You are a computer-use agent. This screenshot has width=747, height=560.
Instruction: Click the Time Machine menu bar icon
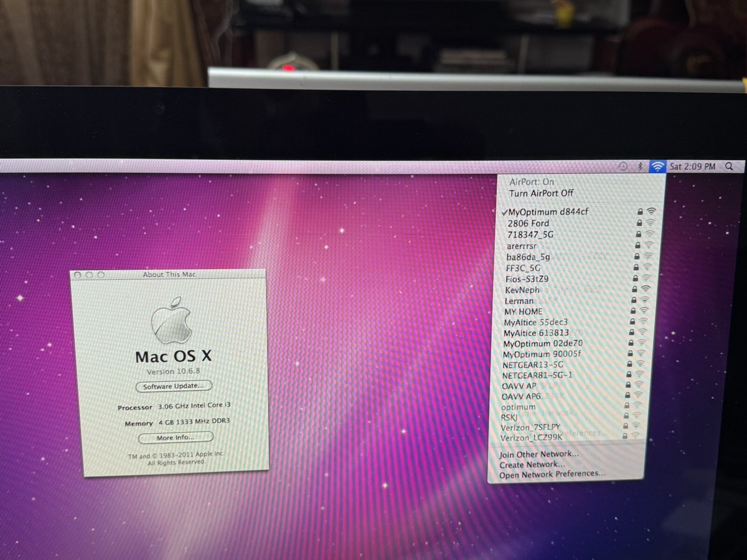[x=624, y=166]
